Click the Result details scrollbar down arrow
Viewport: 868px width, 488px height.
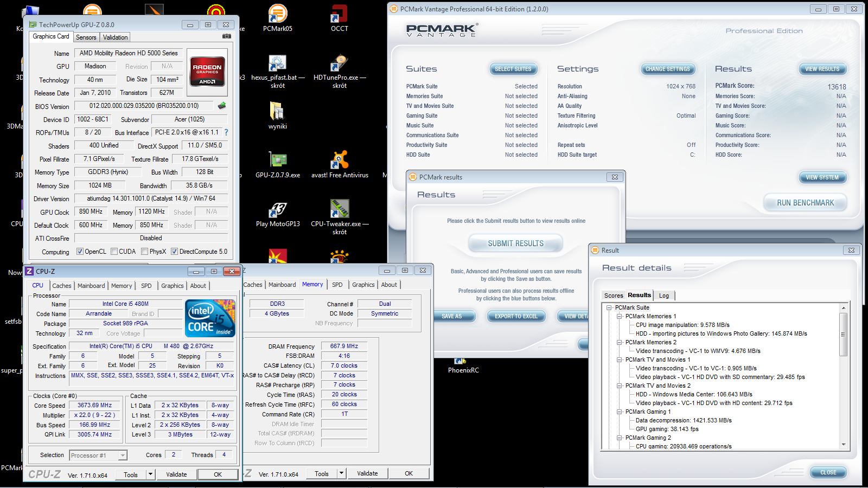[844, 445]
